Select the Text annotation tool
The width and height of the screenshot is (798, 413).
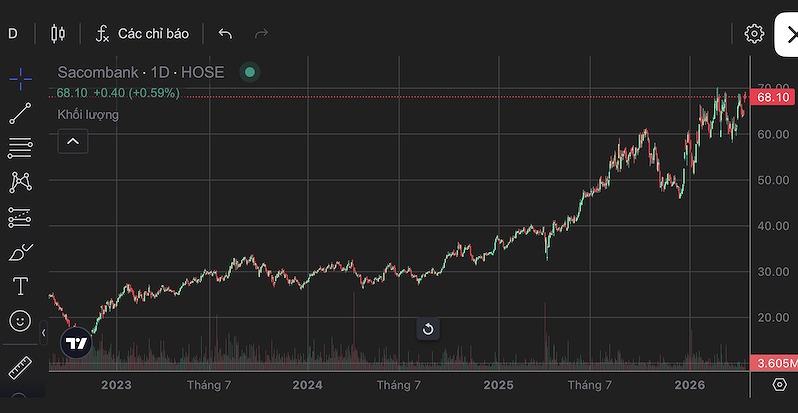tap(20, 287)
